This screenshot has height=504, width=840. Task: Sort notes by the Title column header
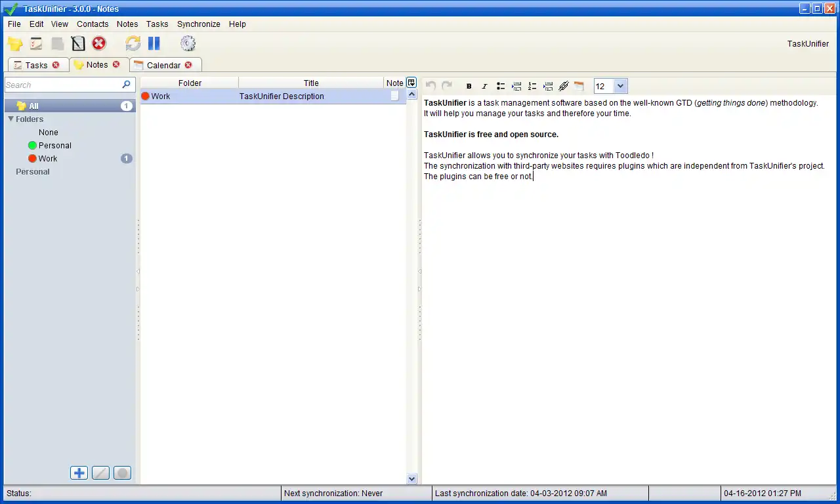(x=311, y=83)
